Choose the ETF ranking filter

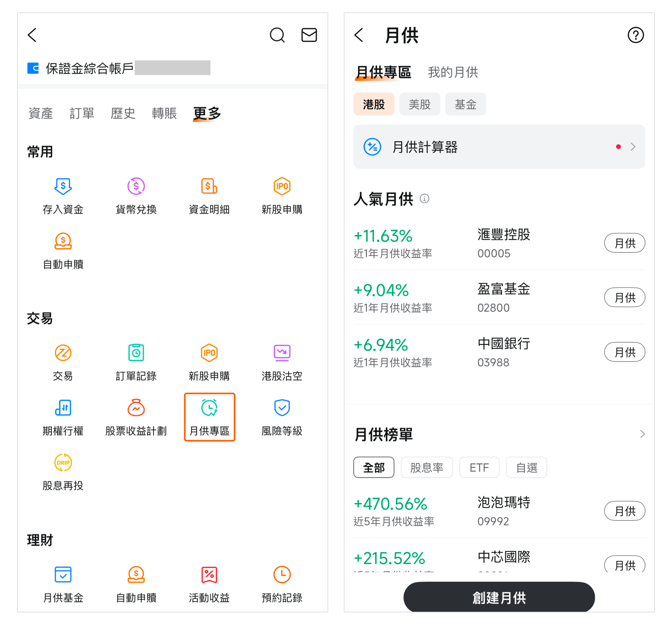tap(479, 468)
